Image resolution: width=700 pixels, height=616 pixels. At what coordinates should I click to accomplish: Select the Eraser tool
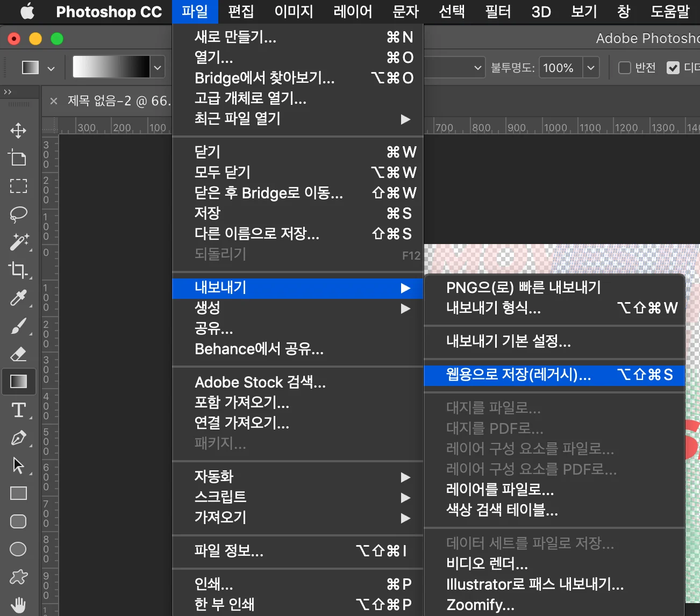(x=18, y=354)
